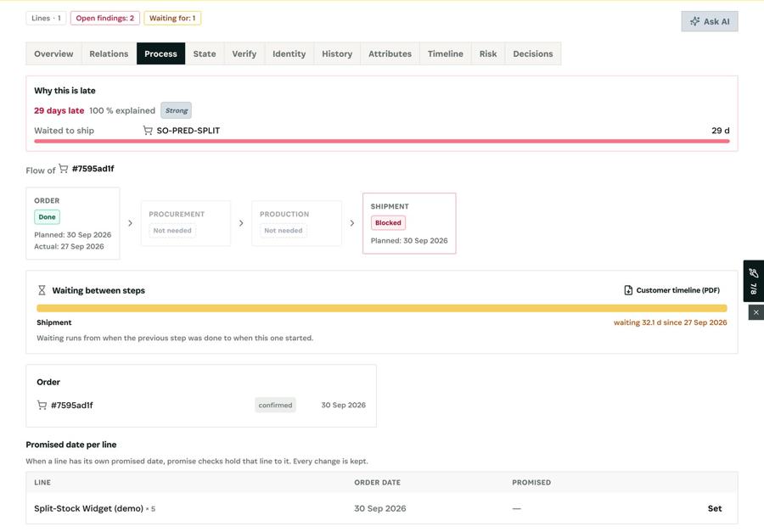Click the cart icon next to Flow of
764x532 pixels.
coord(64,169)
